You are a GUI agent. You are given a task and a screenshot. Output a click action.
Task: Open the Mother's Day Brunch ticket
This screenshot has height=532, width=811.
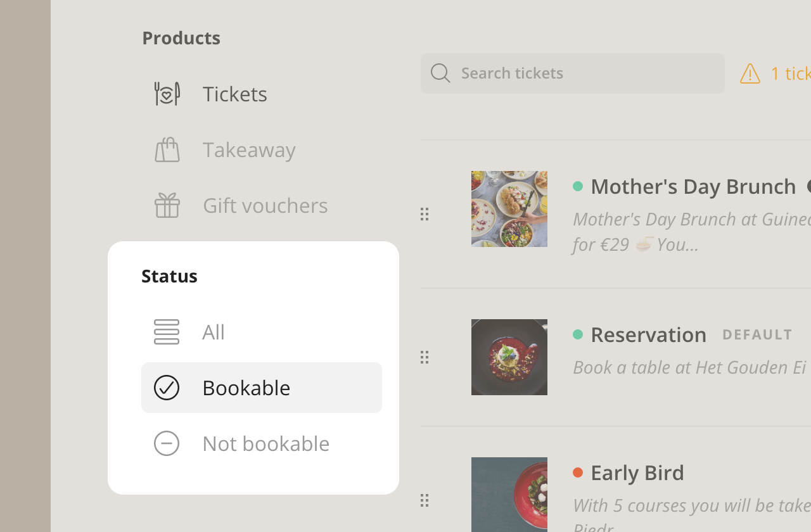693,186
